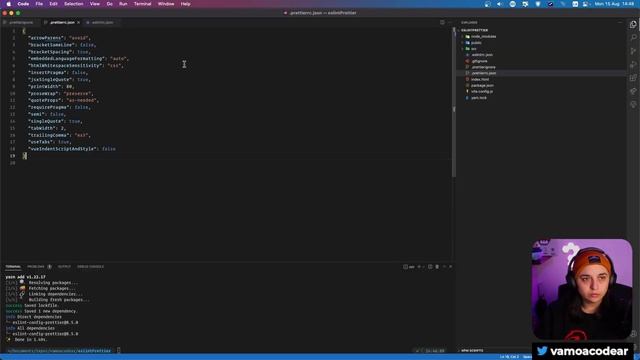Select the PROBLEMS panel tab

click(x=36, y=267)
